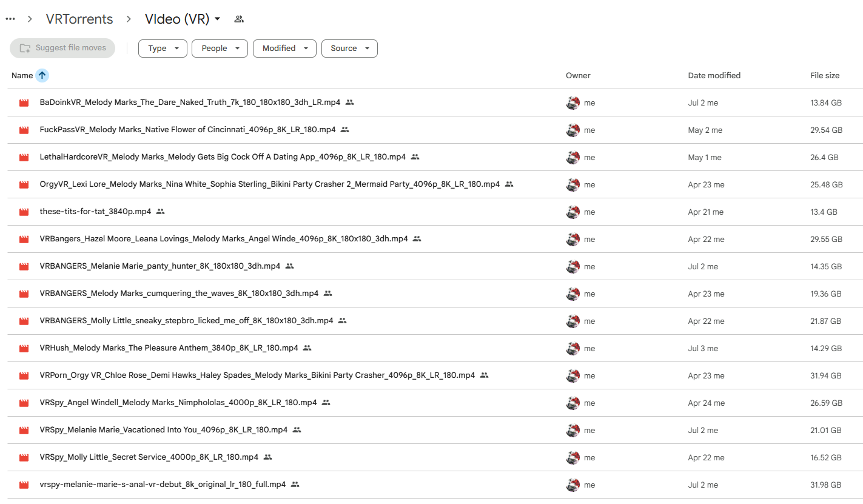Click the owner avatar in the 21.87 GB row
Image resolution: width=863 pixels, height=504 pixels.
573,321
